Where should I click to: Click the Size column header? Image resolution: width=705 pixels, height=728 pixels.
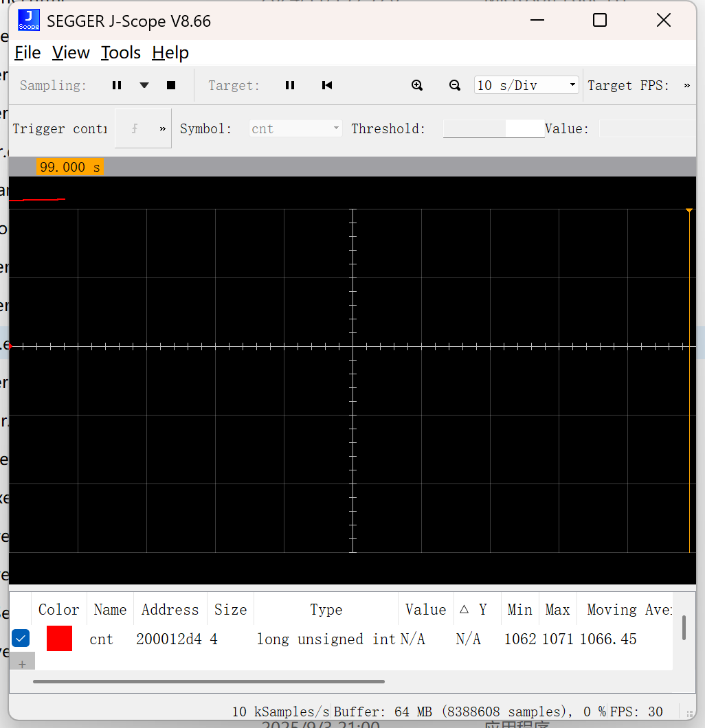230,610
